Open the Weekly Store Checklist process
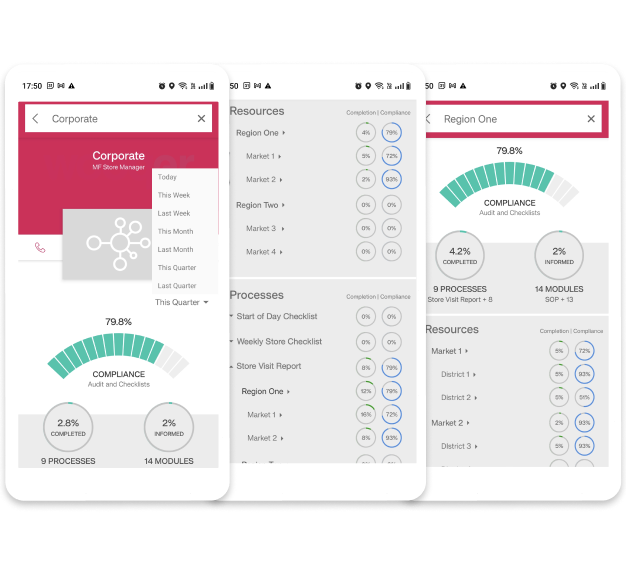The width and height of the screenshot is (626, 564). click(x=278, y=342)
